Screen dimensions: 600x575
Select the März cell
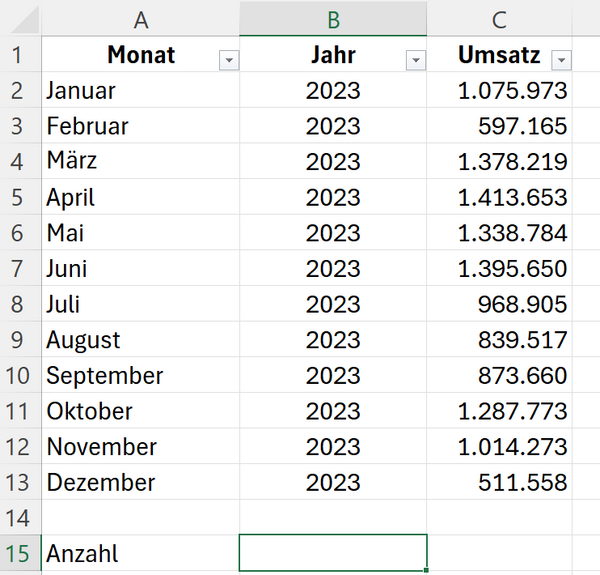[x=141, y=161]
